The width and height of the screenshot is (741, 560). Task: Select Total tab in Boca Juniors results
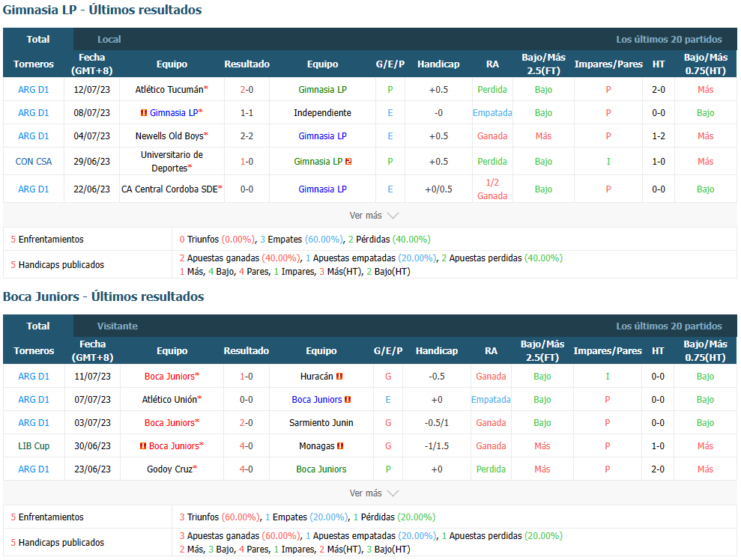37,326
